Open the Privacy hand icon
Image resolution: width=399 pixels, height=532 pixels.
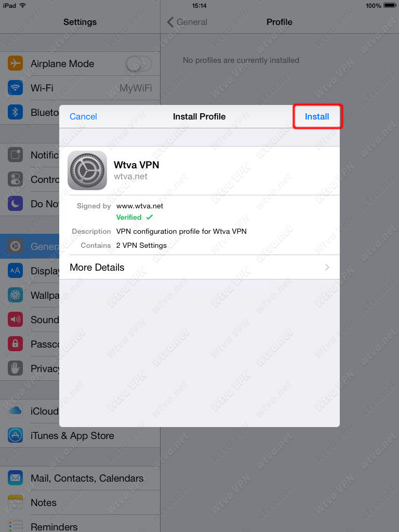point(15,368)
